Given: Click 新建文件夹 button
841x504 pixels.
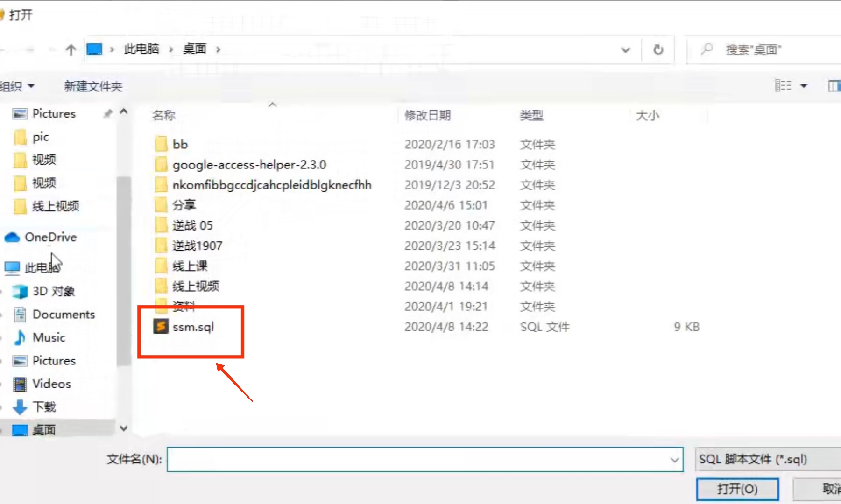Looking at the screenshot, I should pos(93,86).
